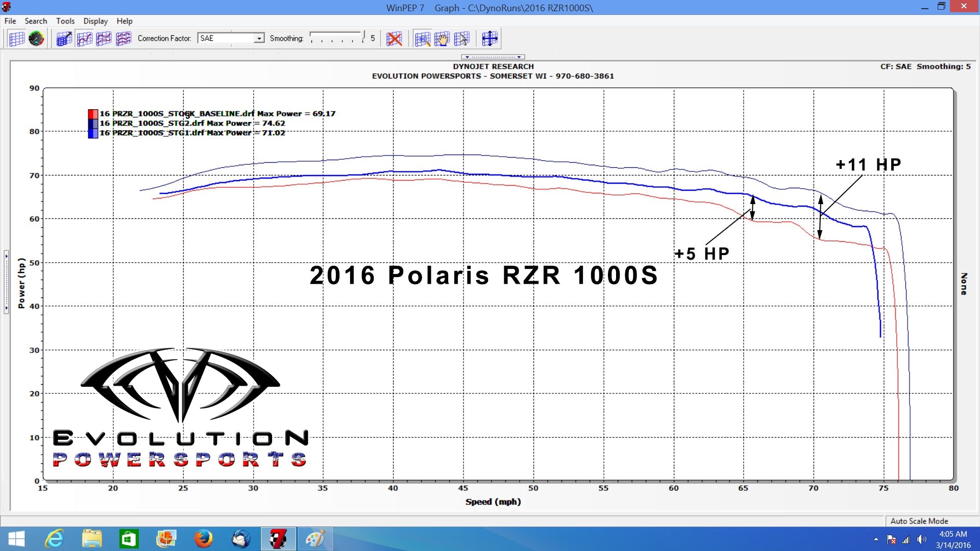Open the Correction Factor dropdown
The width and height of the screenshot is (980, 551).
(x=259, y=38)
